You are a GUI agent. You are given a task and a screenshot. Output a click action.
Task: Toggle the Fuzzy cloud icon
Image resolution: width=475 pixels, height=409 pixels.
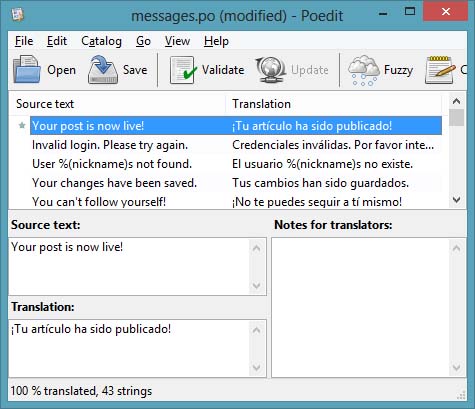(364, 70)
